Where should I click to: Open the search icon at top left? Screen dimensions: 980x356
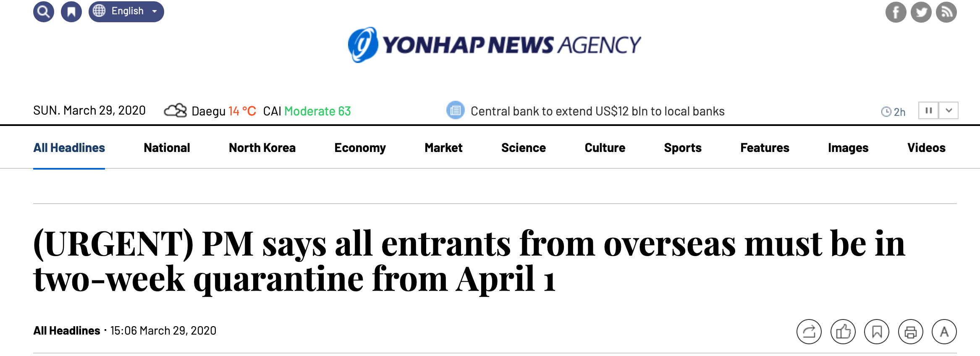coord(44,12)
